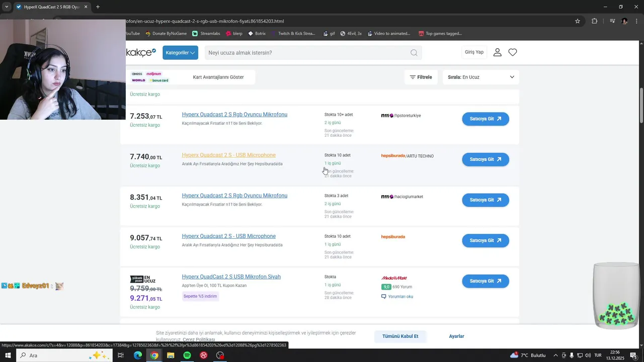Click Kart Avantajlarını Göster
644x362 pixels.
218,77
